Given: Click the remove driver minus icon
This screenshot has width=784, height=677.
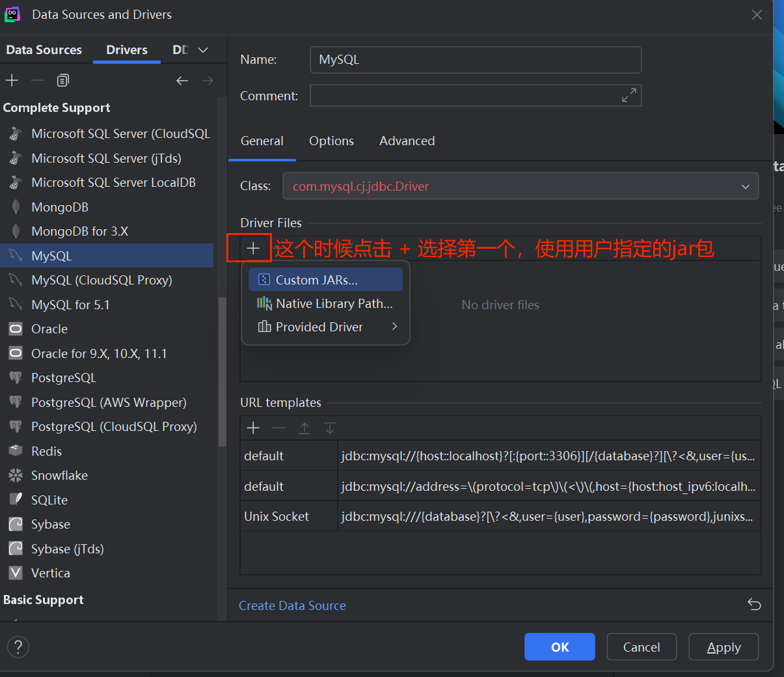Looking at the screenshot, I should point(37,81).
